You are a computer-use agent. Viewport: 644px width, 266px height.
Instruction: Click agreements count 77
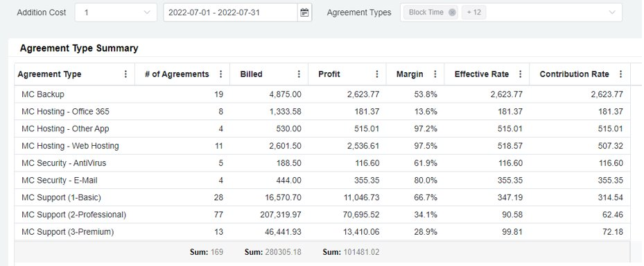[x=218, y=215]
